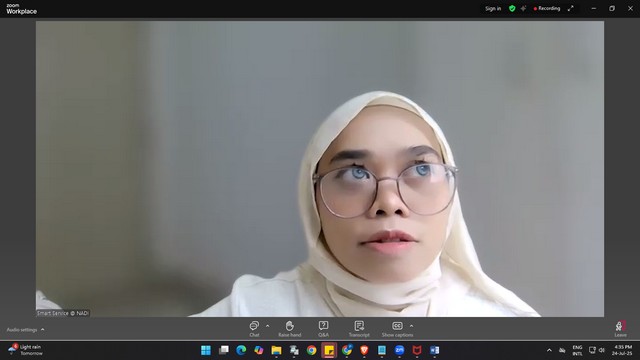Close the Zoom Workplace window
The height and width of the screenshot is (360, 640).
[630, 8]
